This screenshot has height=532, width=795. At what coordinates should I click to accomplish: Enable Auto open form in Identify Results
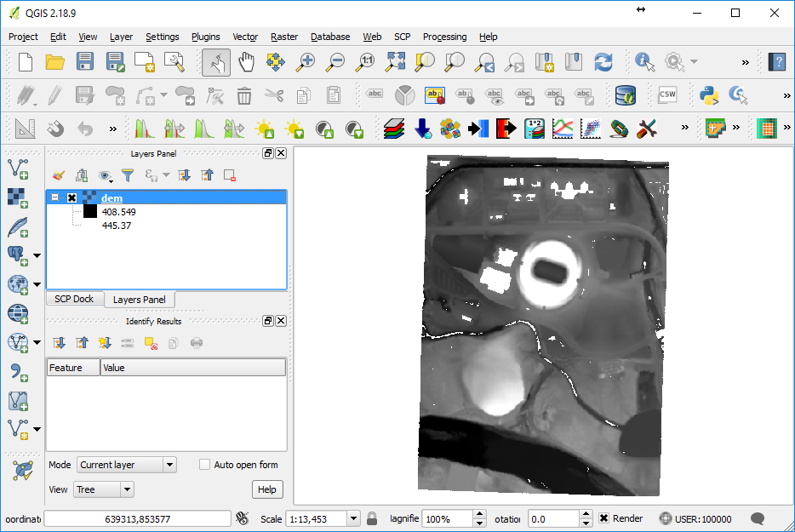(x=203, y=464)
